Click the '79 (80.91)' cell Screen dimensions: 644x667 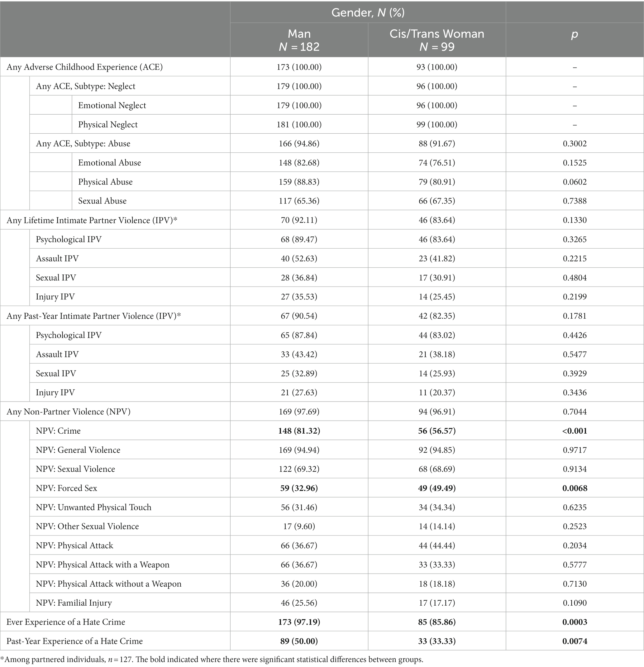pyautogui.click(x=437, y=182)
